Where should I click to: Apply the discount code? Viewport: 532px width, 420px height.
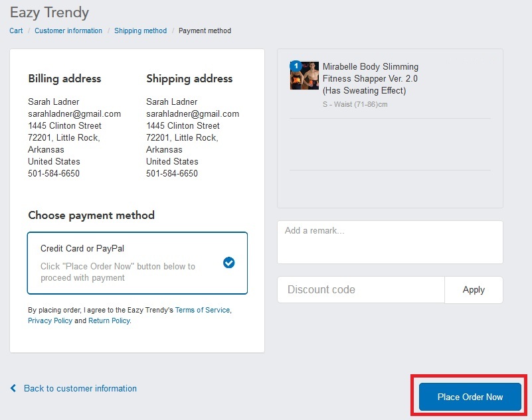click(x=474, y=290)
